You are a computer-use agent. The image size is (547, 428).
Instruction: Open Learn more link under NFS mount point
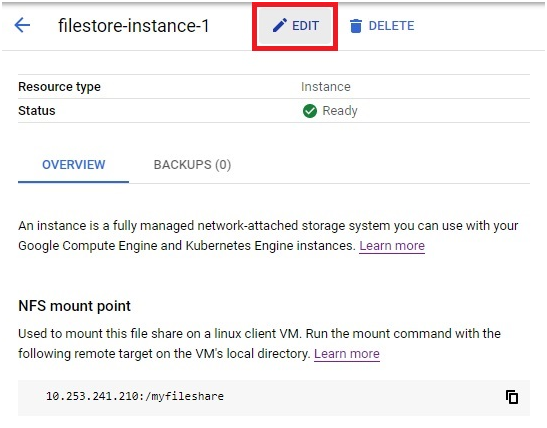pos(347,354)
